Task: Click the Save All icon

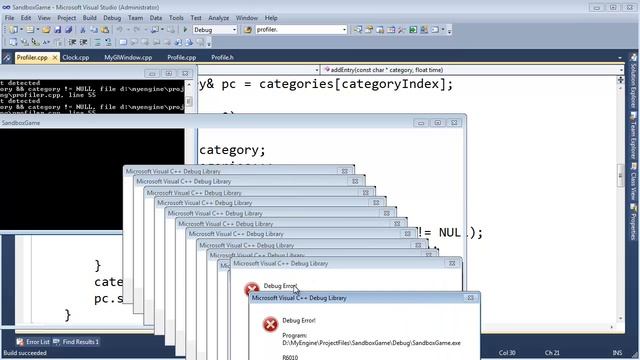Action: point(69,30)
